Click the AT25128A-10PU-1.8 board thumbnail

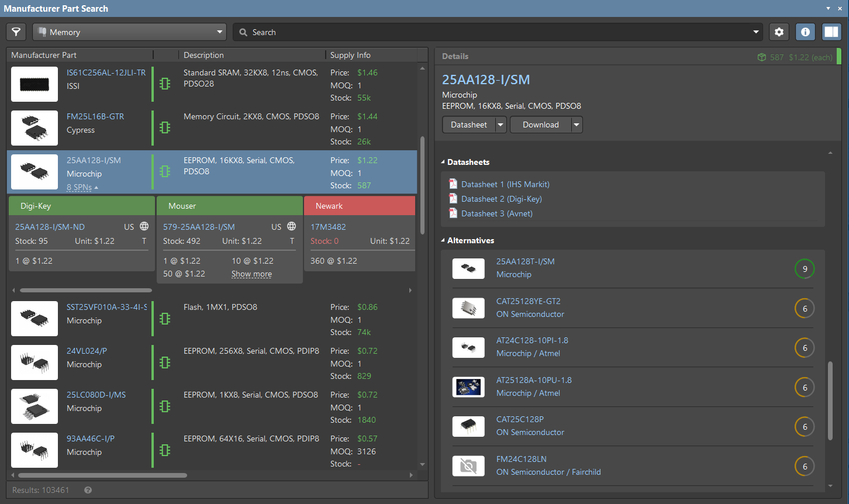(468, 387)
